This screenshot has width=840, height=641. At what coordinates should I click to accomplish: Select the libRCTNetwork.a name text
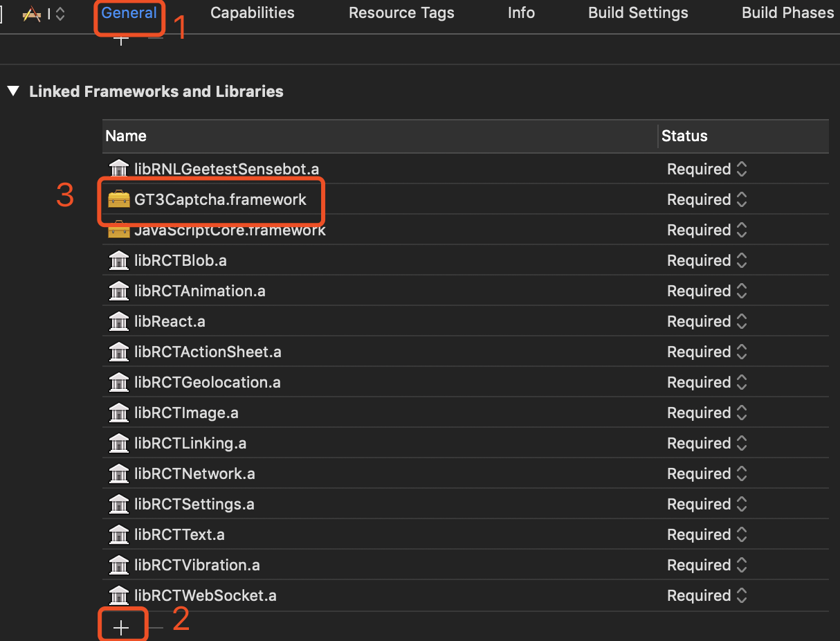pos(194,473)
